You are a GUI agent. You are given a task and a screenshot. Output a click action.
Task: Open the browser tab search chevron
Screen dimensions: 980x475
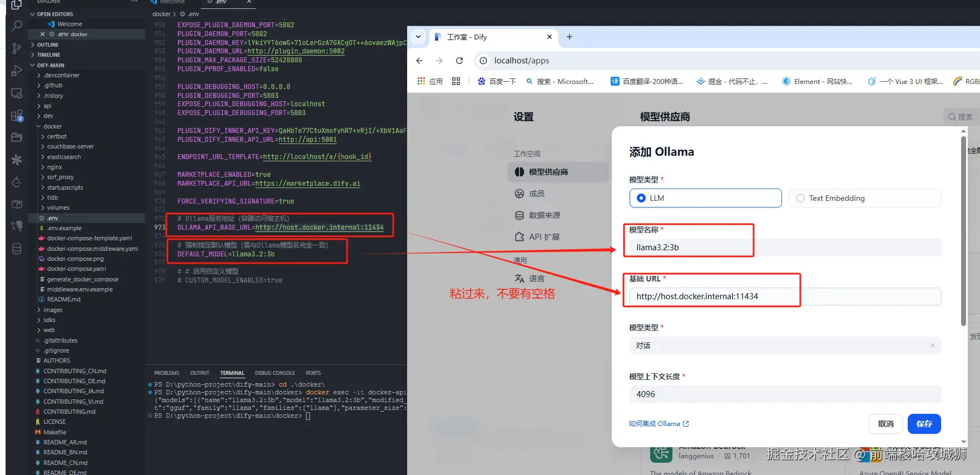(418, 37)
